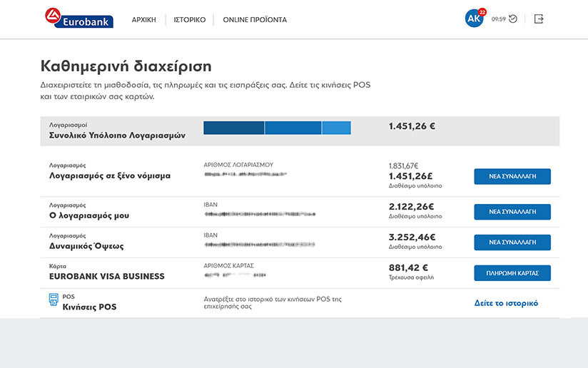Image resolution: width=588 pixels, height=368 pixels.
Task: Select the Ο λογαριασμός μου account name
Action: 89,215
